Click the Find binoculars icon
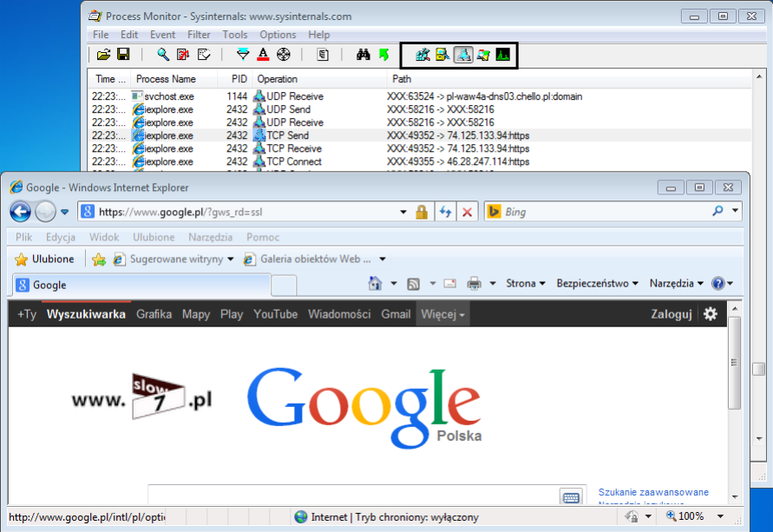Viewport: 773px width, 532px height. [364, 54]
